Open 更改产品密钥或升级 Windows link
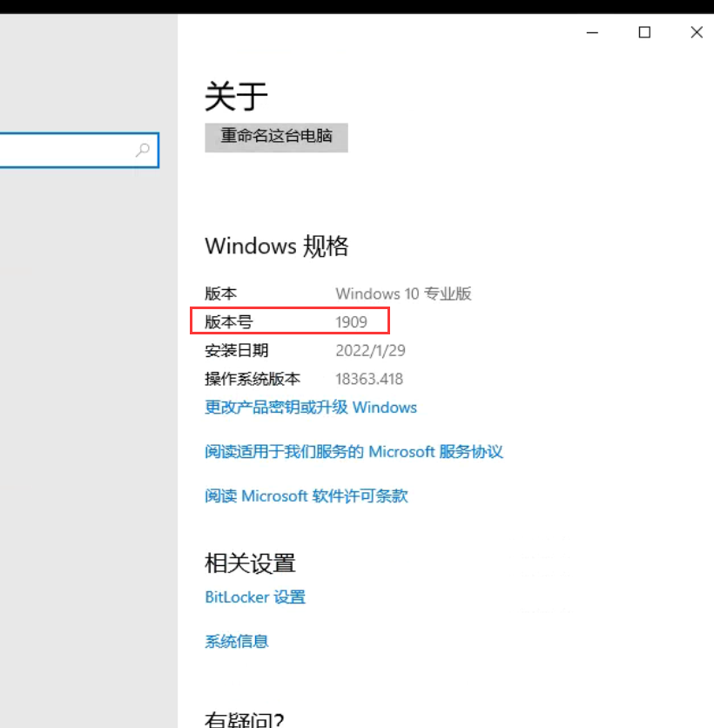Screen dimensions: 714x728 [311, 408]
